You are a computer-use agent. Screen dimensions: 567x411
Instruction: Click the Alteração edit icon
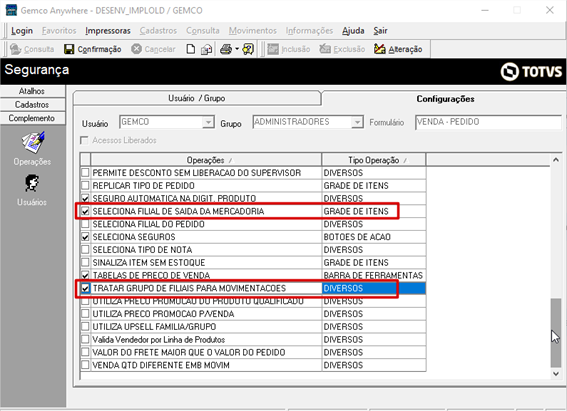pyautogui.click(x=379, y=49)
